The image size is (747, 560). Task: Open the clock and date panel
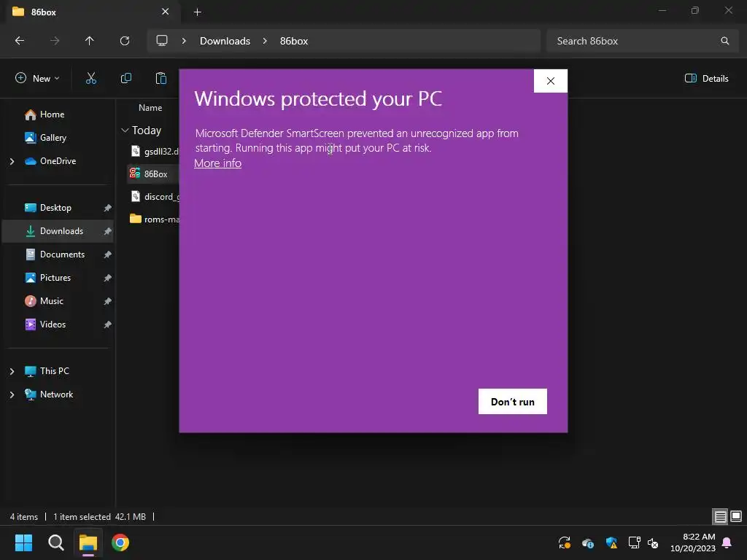[x=693, y=542]
